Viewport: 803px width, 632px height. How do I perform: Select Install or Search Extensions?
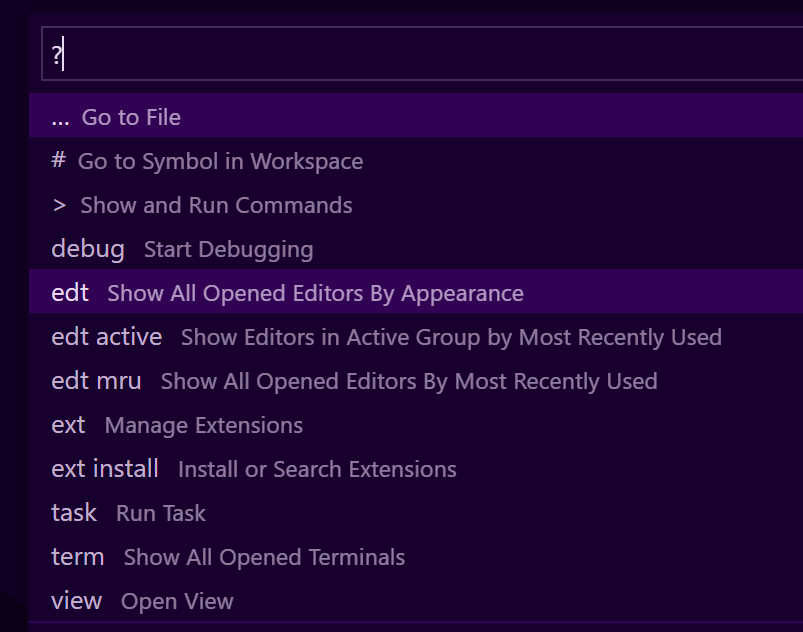tap(316, 469)
